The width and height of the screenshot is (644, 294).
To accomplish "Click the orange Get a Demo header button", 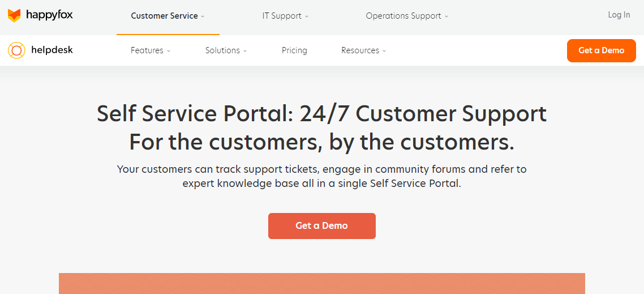I will coord(602,50).
